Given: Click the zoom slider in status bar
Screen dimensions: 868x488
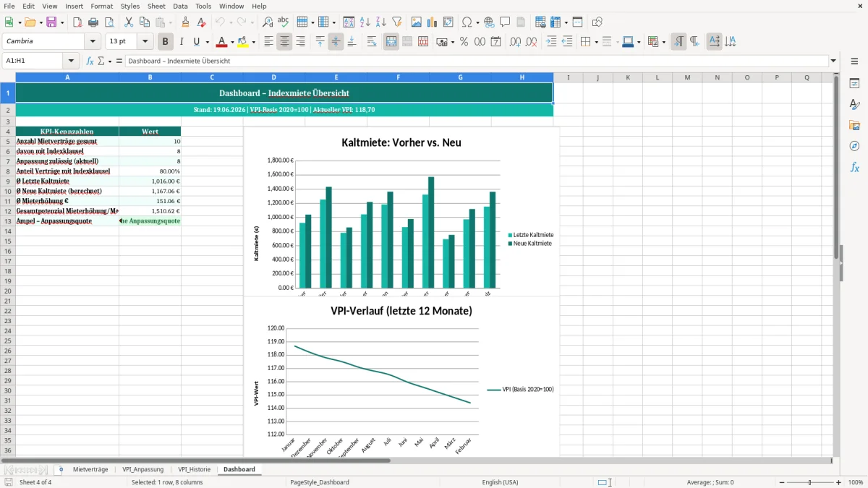Looking at the screenshot, I should (810, 482).
